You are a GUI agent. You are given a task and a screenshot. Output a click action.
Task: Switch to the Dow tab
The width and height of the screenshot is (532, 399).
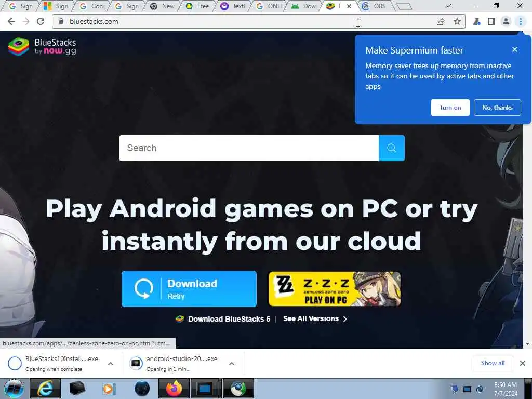[304, 6]
